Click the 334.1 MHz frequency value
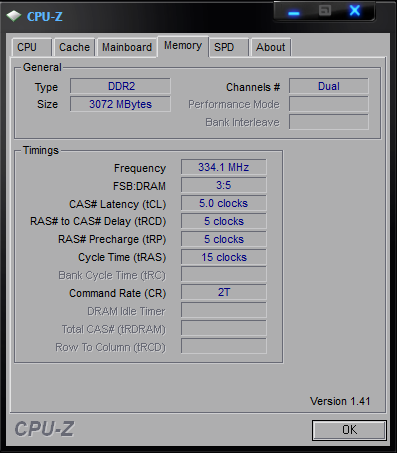The image size is (397, 453). point(224,167)
